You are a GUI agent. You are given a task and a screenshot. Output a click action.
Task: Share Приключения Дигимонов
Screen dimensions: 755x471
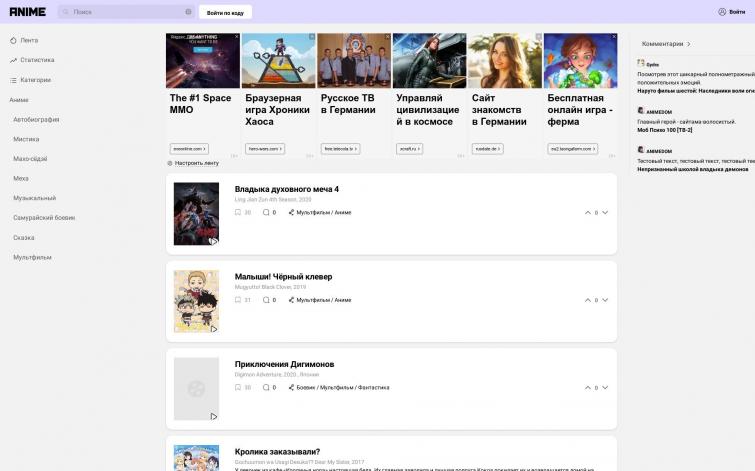[x=291, y=388]
